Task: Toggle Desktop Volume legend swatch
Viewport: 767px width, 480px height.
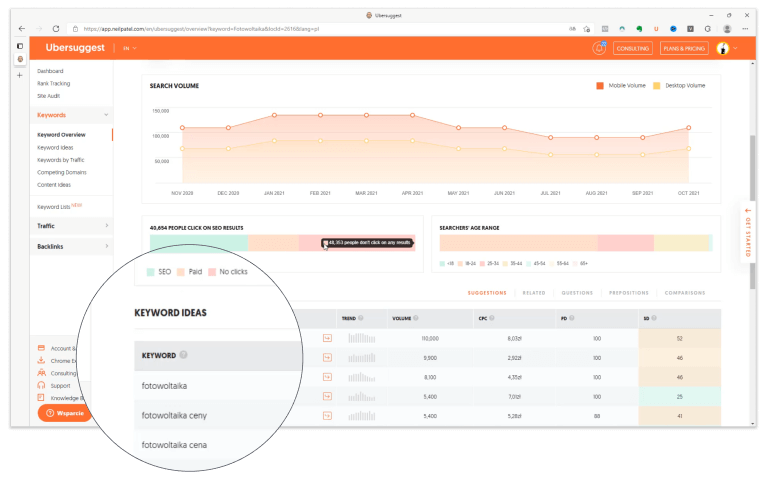Action: tap(656, 86)
